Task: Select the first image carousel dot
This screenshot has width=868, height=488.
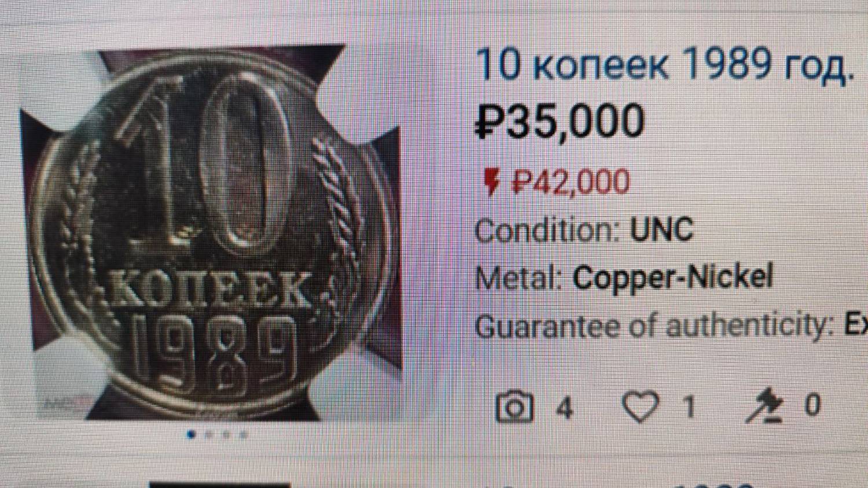Action: [x=192, y=434]
